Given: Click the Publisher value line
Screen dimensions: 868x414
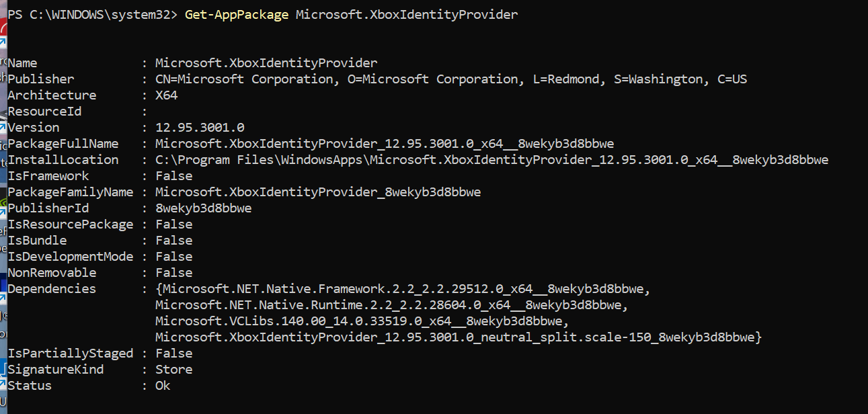Looking at the screenshot, I should [x=451, y=79].
